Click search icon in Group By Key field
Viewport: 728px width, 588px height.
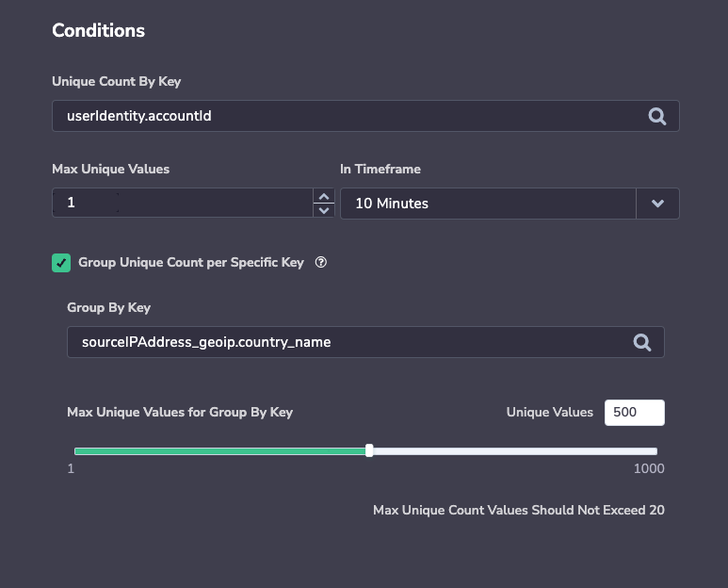coord(642,342)
